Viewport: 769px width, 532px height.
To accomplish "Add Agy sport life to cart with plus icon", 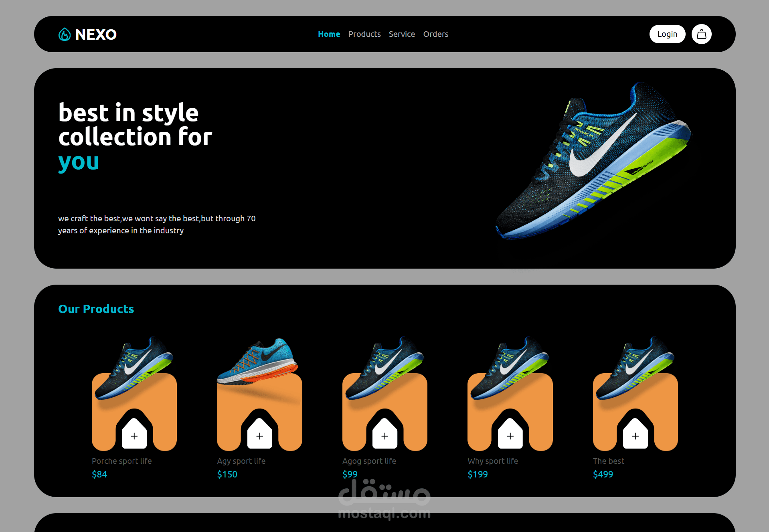I will point(259,435).
